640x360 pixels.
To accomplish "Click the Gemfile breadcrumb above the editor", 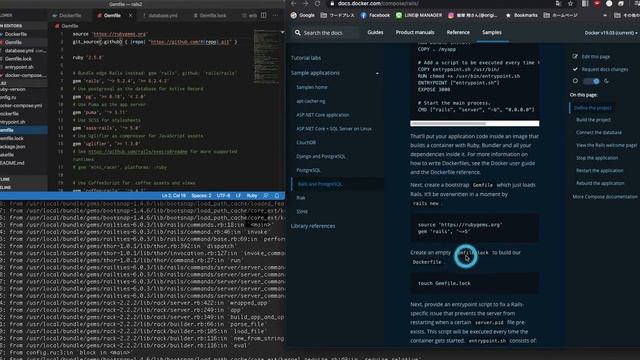I will 67,26.
